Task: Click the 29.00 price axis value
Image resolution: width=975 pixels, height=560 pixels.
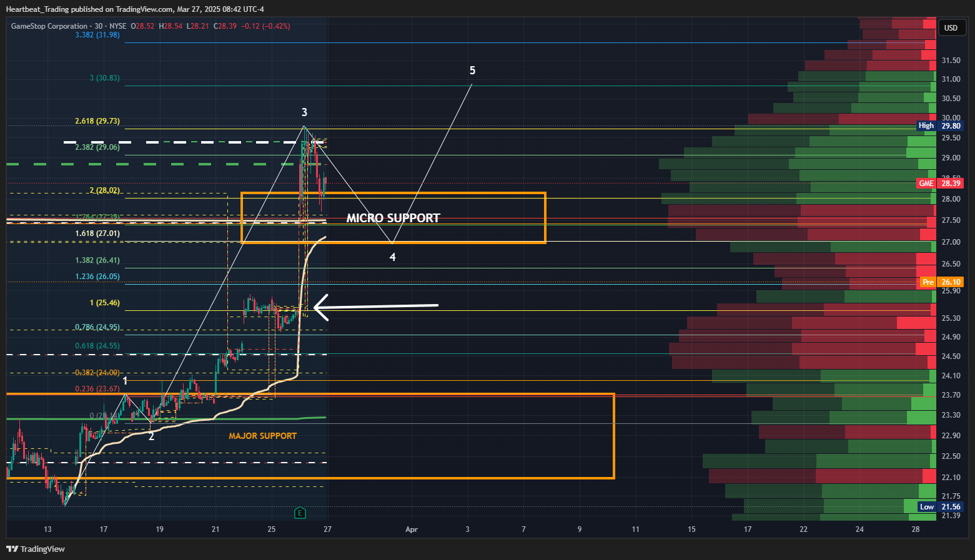Action: click(x=951, y=158)
